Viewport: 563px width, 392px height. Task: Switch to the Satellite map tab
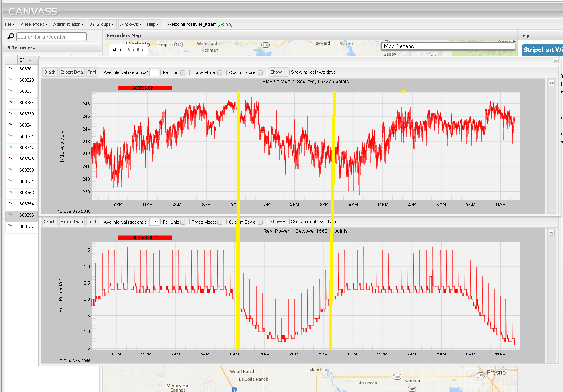pos(136,49)
